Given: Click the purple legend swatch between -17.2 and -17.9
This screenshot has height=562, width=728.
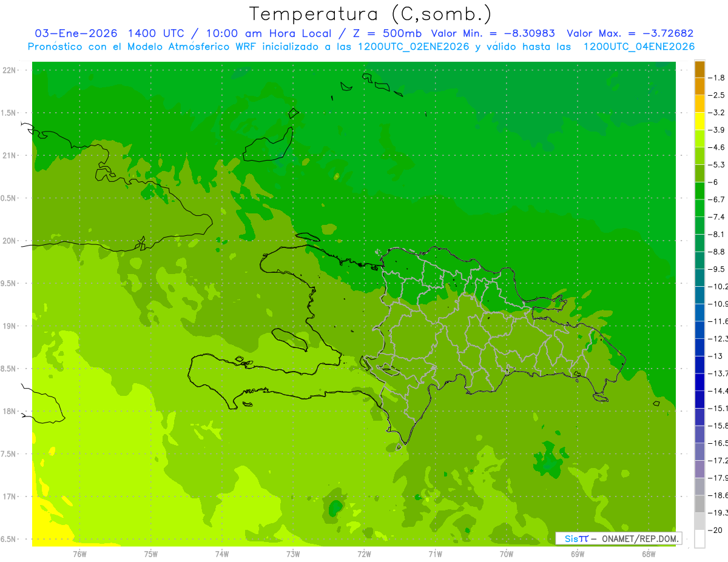Looking at the screenshot, I should tap(699, 469).
